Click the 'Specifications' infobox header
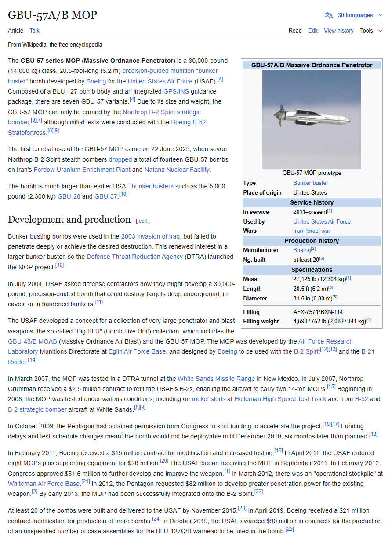Viewport: 392px width, 546px height. (x=312, y=270)
